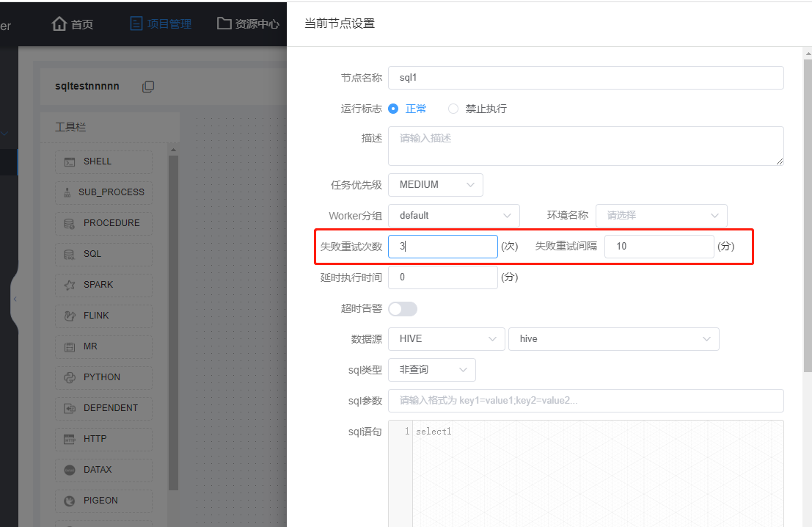Open the sql类型 非查询 dropdown

click(x=432, y=370)
